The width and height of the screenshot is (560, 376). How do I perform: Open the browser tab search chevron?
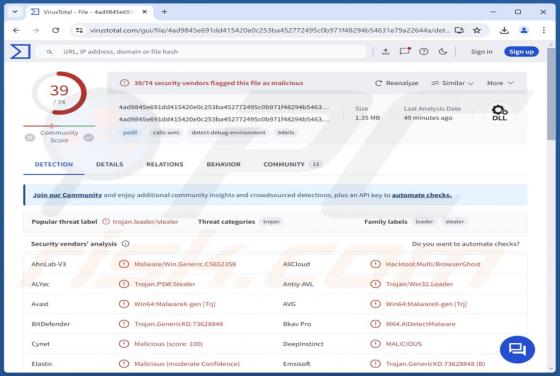pos(15,12)
